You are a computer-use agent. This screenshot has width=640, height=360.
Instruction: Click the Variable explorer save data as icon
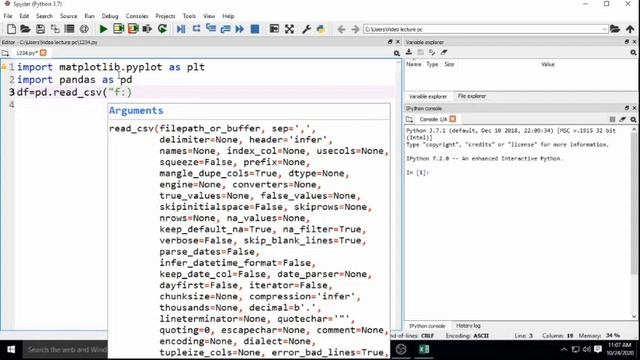(432, 52)
